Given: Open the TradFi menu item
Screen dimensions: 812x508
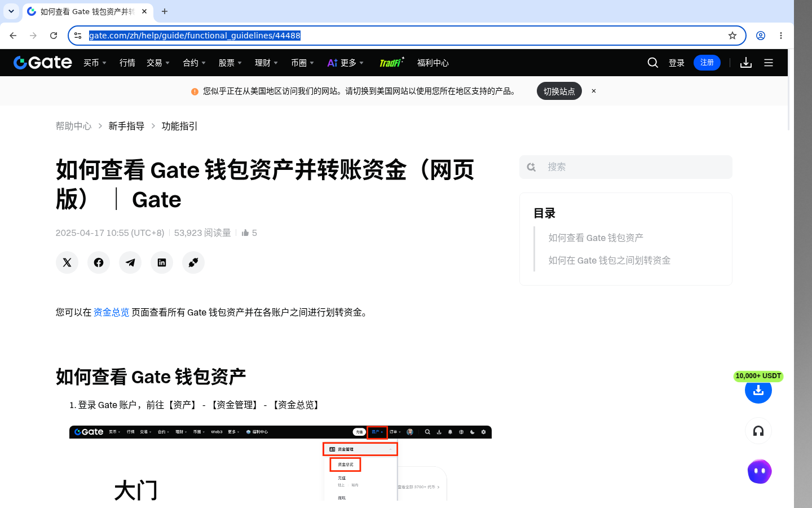Looking at the screenshot, I should coord(391,62).
